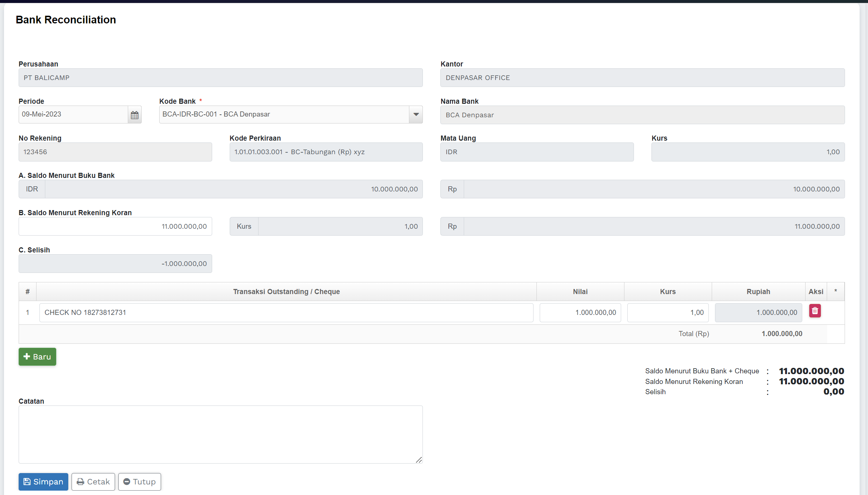868x495 pixels.
Task: Click the Transaksi Outstanding / Cheque column header
Action: (286, 292)
